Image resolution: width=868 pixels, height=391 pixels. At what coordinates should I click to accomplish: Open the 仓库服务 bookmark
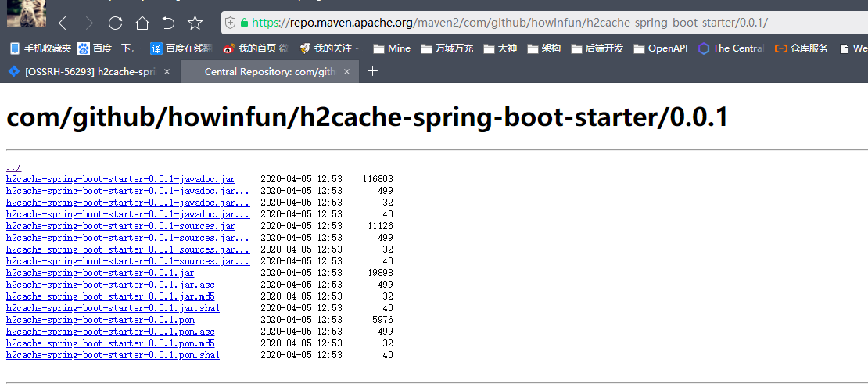[802, 48]
